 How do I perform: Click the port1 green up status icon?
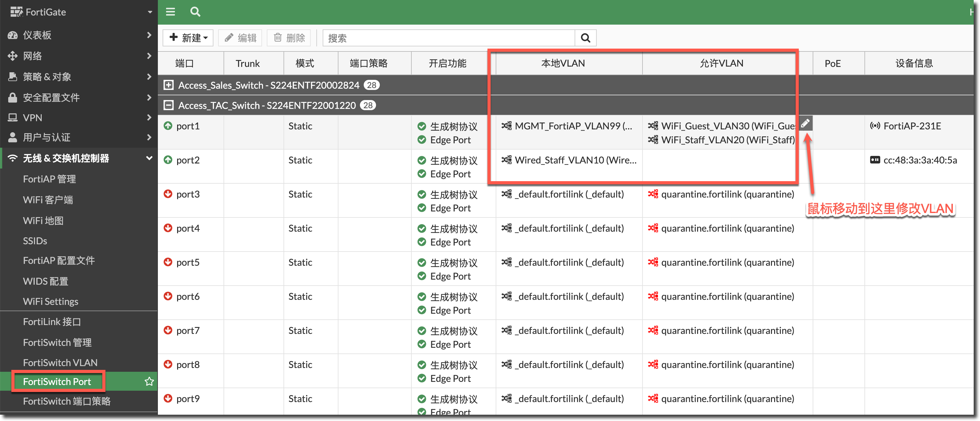(168, 126)
